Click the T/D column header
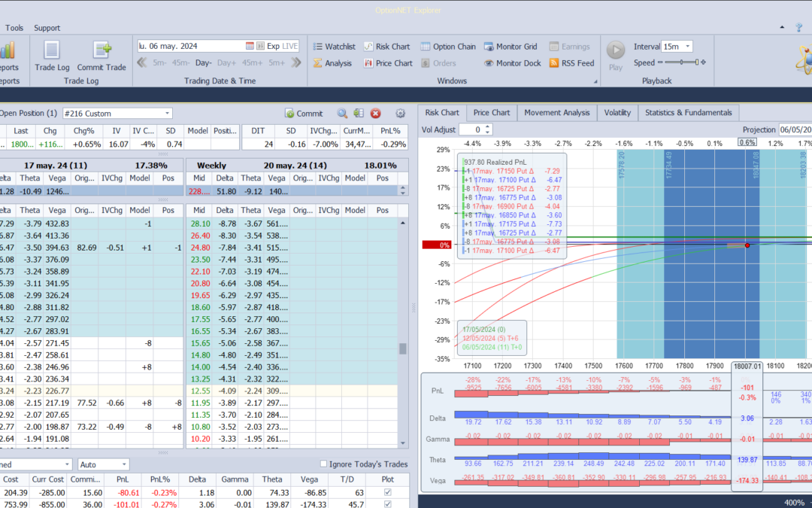The width and height of the screenshot is (812, 508). coord(347,479)
